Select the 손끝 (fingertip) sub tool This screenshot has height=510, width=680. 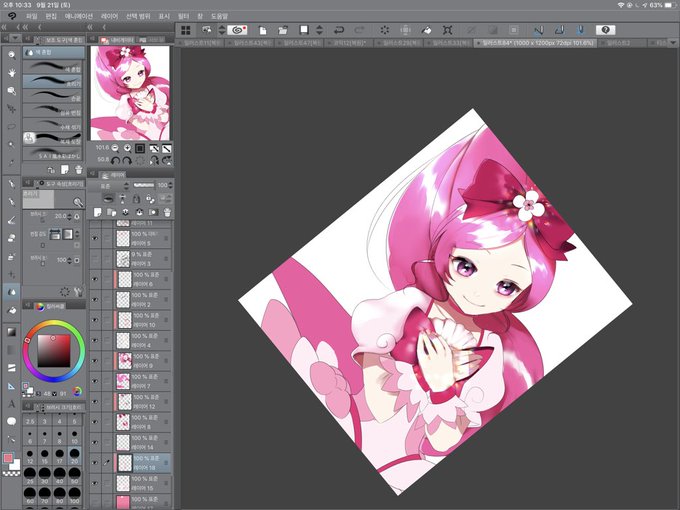(x=52, y=95)
